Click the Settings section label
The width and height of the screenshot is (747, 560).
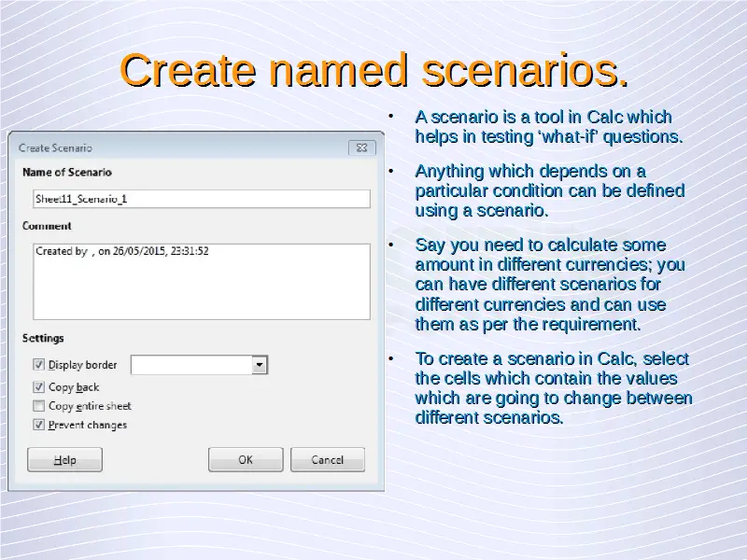click(43, 338)
